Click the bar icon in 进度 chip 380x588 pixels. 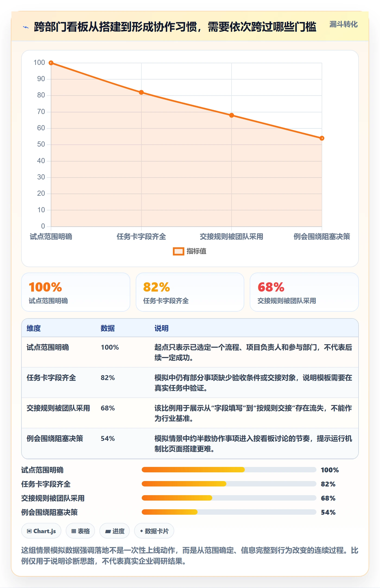click(x=108, y=532)
